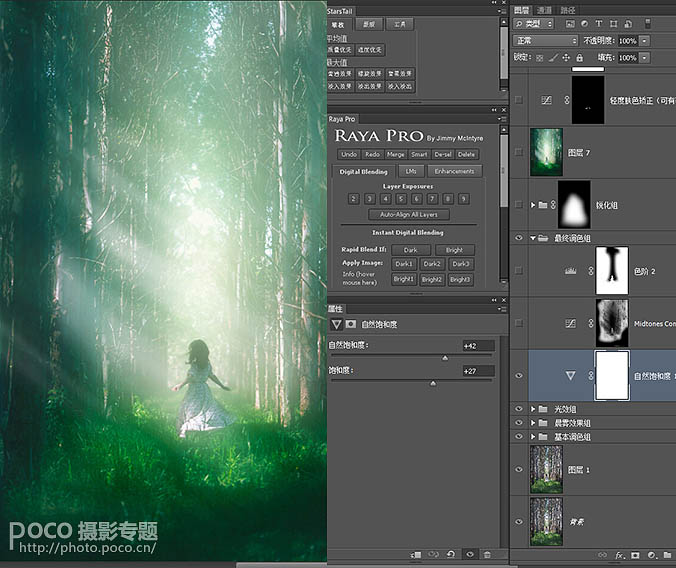Click Vibrance adjustment icon on selected layer
The height and width of the screenshot is (568, 676).
pyautogui.click(x=570, y=376)
